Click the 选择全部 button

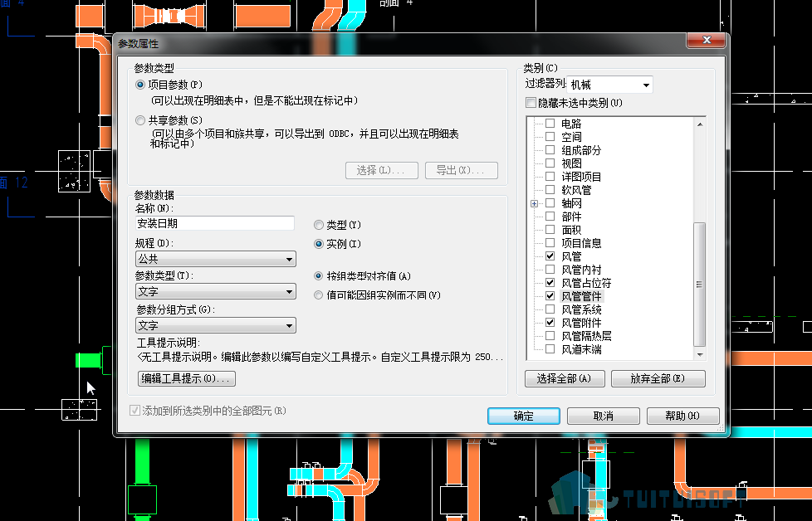point(565,379)
